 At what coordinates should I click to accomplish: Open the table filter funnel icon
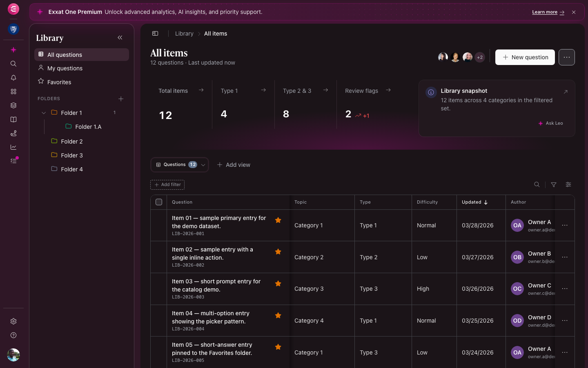pos(554,185)
